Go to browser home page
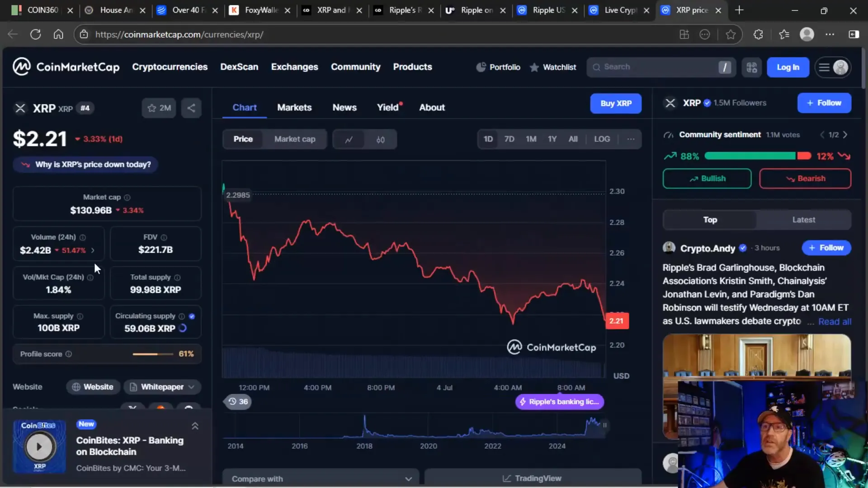 pyautogui.click(x=58, y=34)
